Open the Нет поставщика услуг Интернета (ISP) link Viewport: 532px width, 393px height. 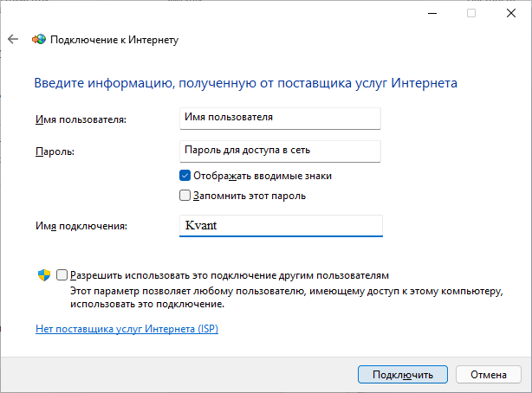pos(127,329)
